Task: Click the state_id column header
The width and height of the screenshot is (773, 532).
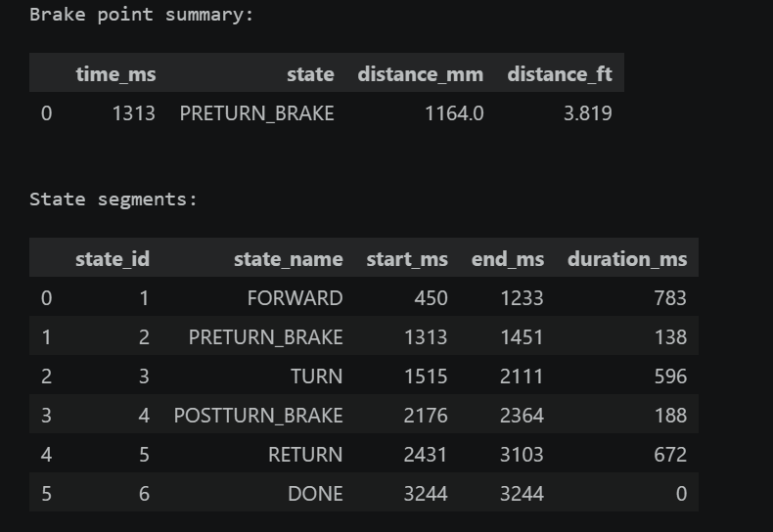Action: click(113, 259)
